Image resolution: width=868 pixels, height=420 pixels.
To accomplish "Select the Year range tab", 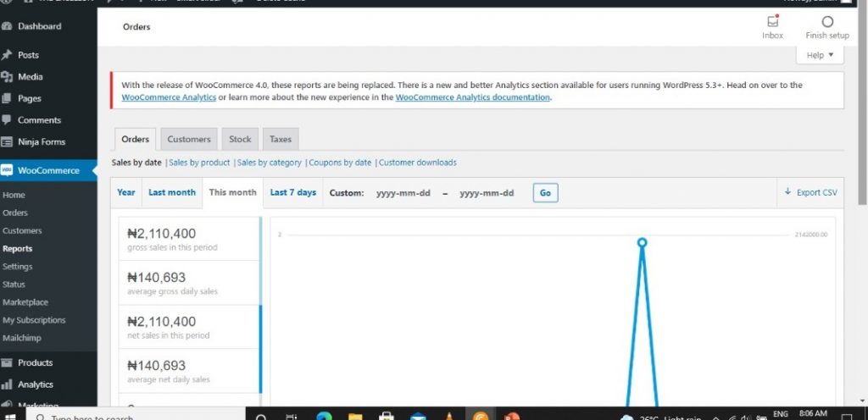I will pos(126,192).
